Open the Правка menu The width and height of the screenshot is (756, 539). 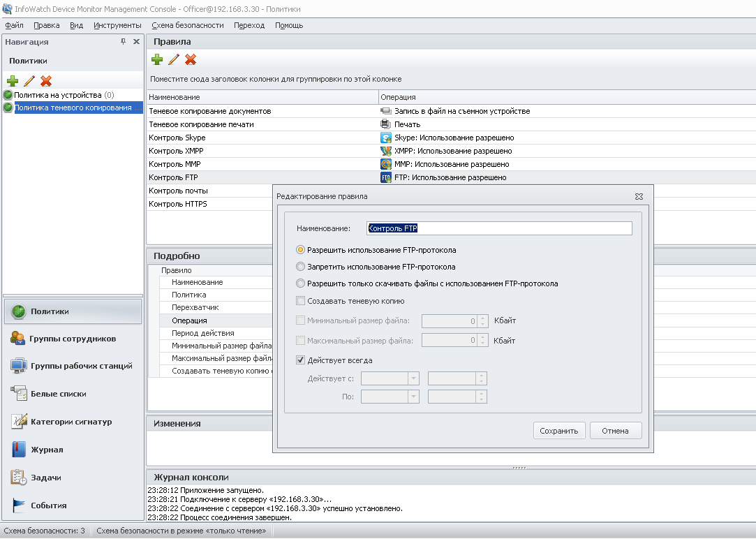[47, 25]
